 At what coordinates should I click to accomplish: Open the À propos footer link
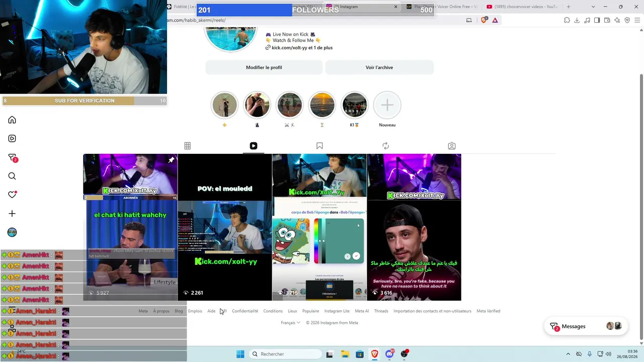click(x=161, y=311)
